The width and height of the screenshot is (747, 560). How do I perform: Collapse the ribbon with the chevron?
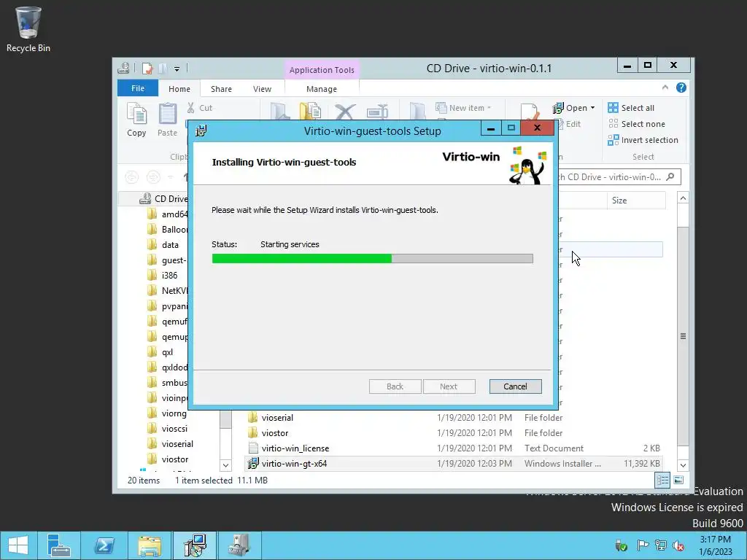[x=665, y=87]
